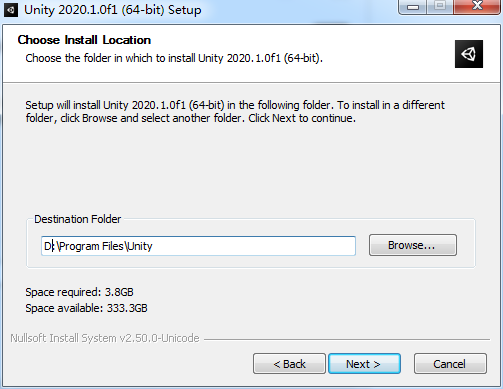Click the Nullsoft Install System version label
Viewport: 503px width, 389px height.
coord(105,338)
